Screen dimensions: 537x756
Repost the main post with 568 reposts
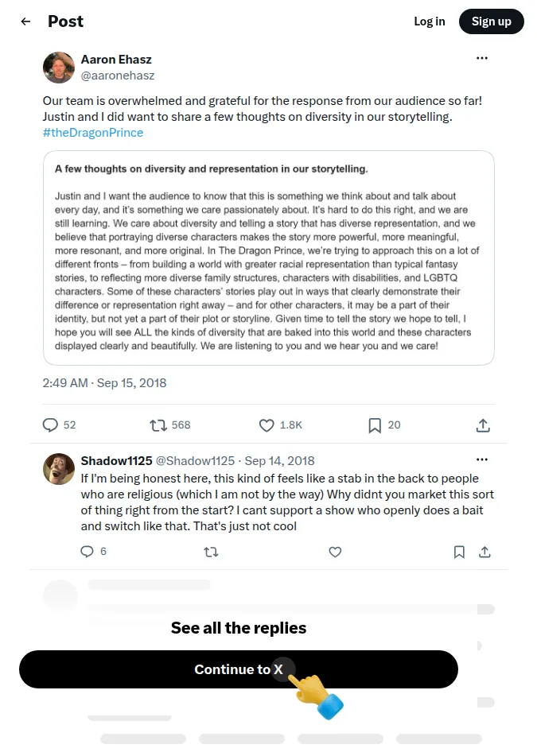(x=158, y=425)
